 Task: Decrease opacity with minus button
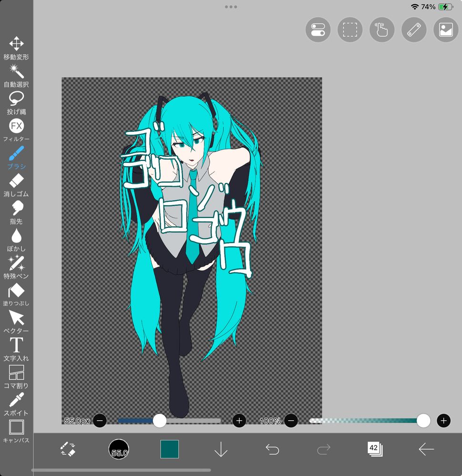point(291,421)
